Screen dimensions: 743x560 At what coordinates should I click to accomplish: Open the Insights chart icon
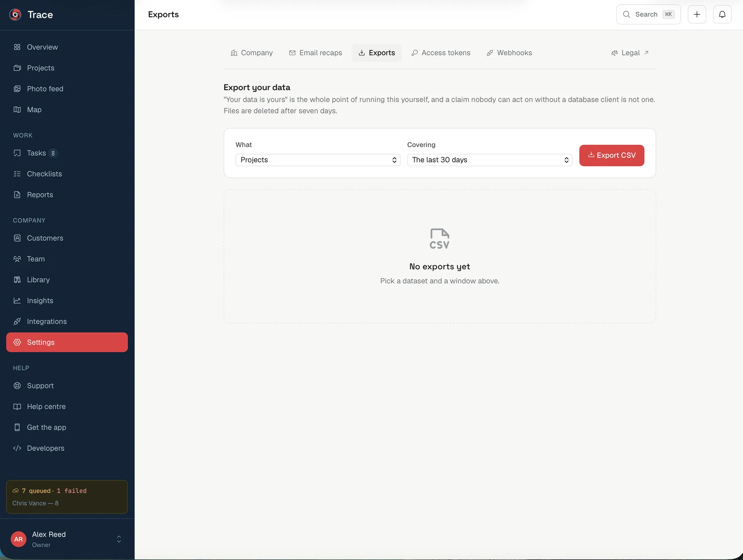click(17, 301)
